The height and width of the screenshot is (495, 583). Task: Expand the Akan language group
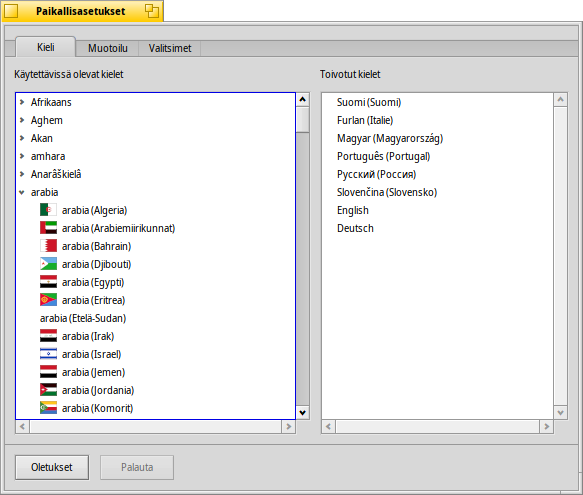click(x=22, y=138)
